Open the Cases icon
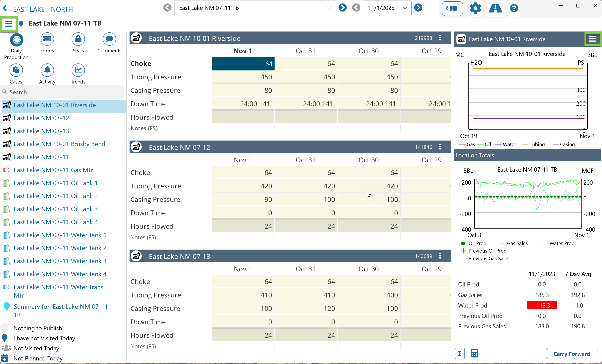The width and height of the screenshot is (602, 364). point(16,70)
